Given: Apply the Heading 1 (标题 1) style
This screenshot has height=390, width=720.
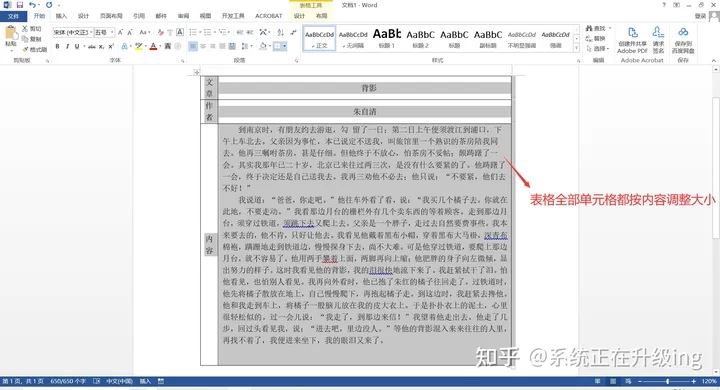Looking at the screenshot, I should click(387, 38).
